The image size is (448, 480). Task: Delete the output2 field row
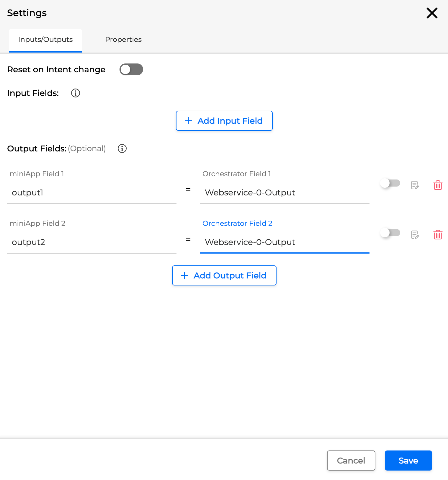coord(438,235)
